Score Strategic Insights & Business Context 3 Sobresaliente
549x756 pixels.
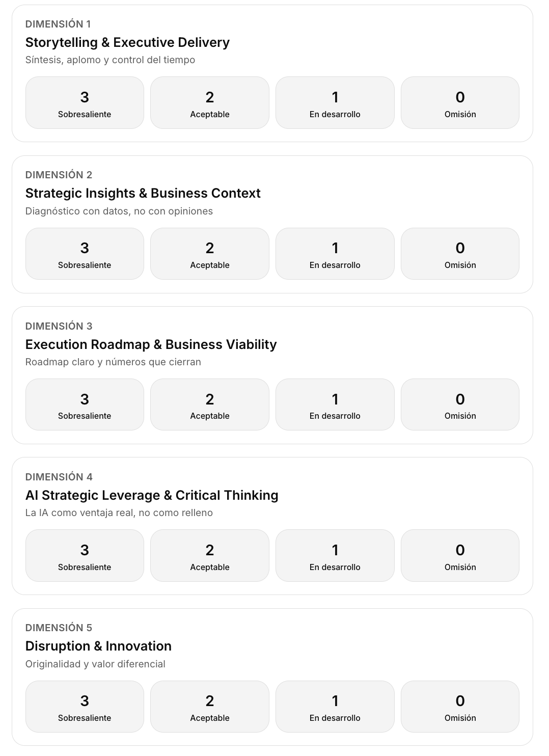[85, 254]
